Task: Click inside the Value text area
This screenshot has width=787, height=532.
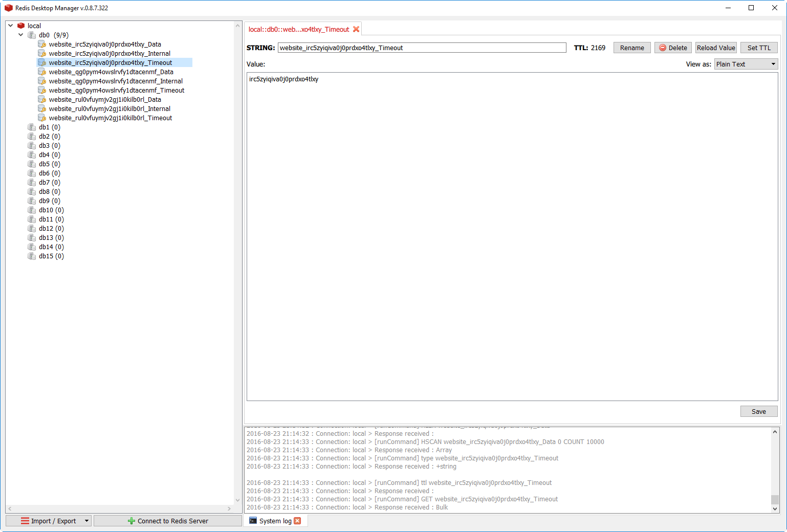Action: point(512,236)
